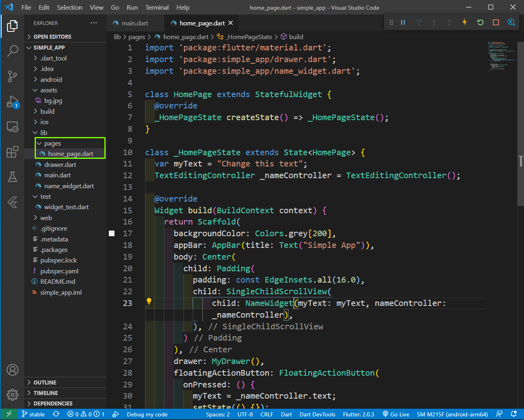Expand the .dart_tool folder
The width and height of the screenshot is (524, 420).
pos(65,58)
